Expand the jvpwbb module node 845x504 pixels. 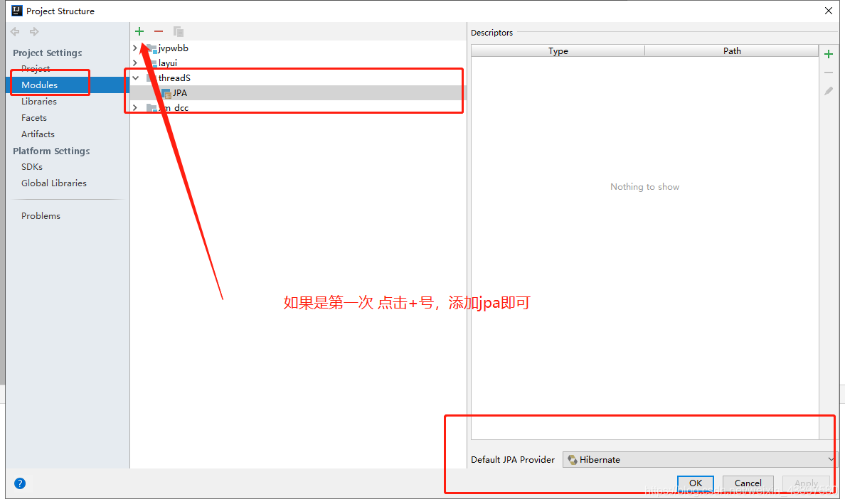point(134,48)
